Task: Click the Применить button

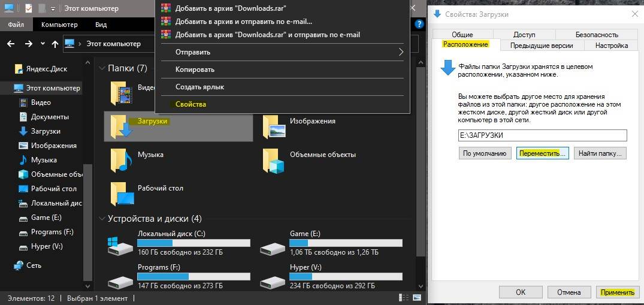Action: 617,292
